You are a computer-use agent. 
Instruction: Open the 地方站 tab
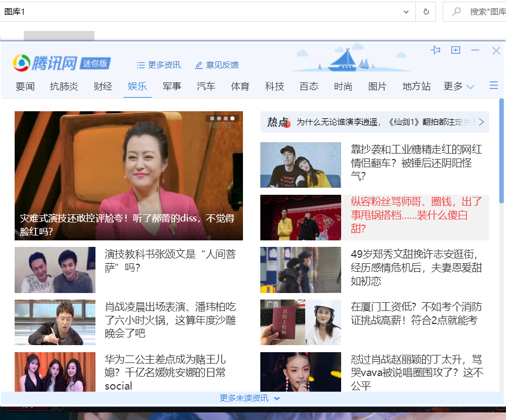(x=417, y=86)
